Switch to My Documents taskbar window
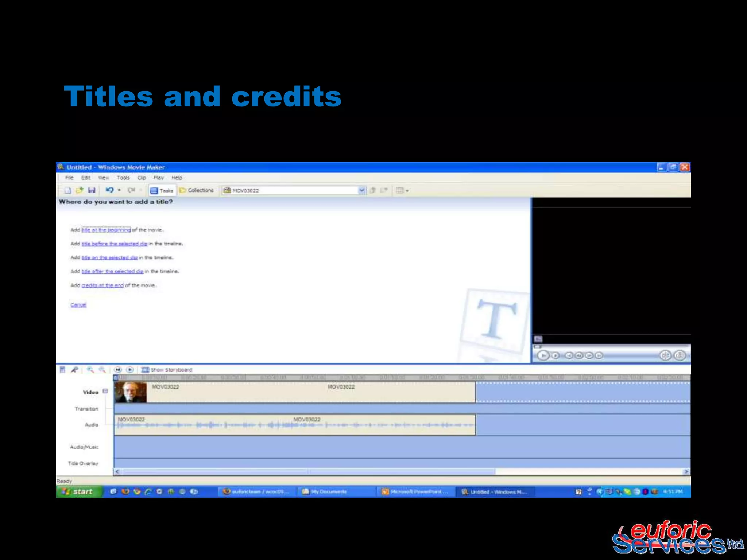This screenshot has width=747, height=560. click(336, 492)
